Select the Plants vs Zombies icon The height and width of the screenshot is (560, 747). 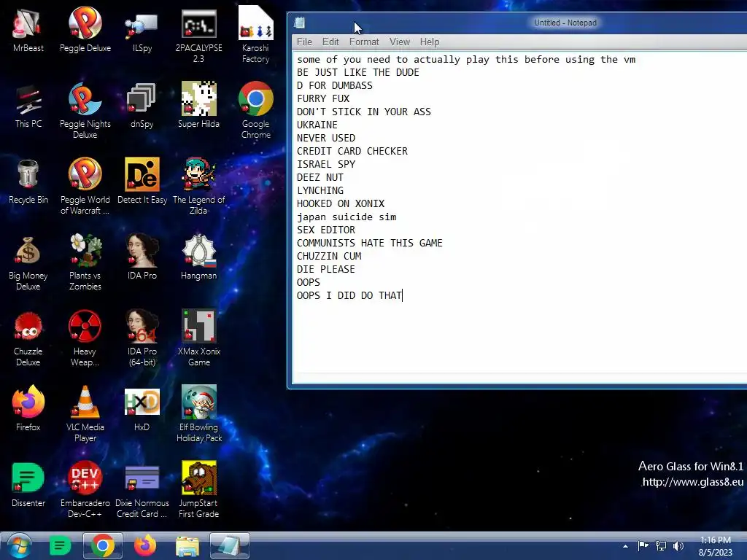85,262
